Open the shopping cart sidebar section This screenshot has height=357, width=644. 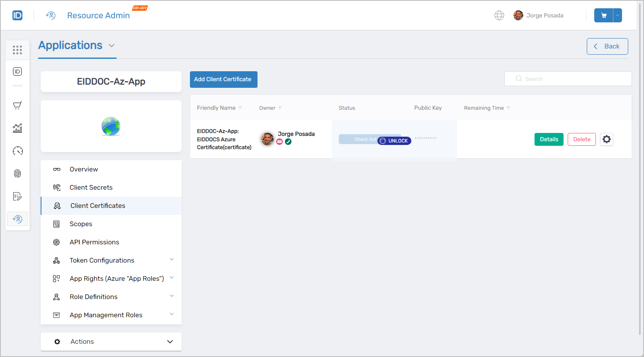pyautogui.click(x=17, y=105)
